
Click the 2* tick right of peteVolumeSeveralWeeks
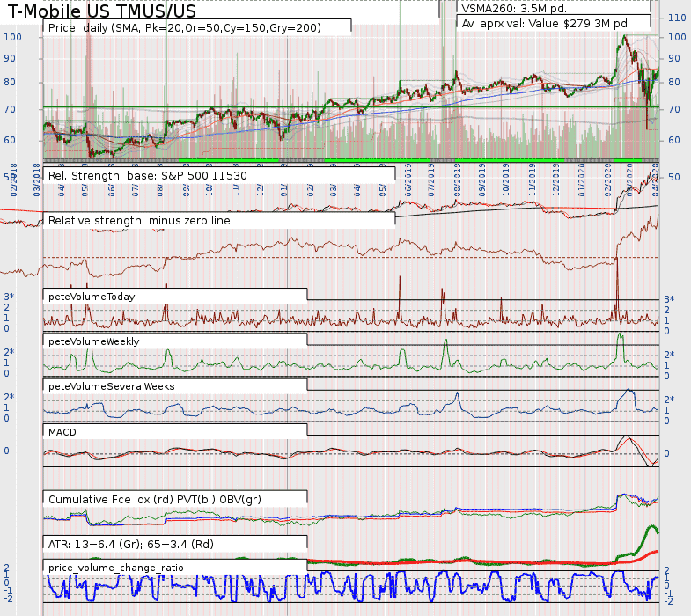coord(669,400)
